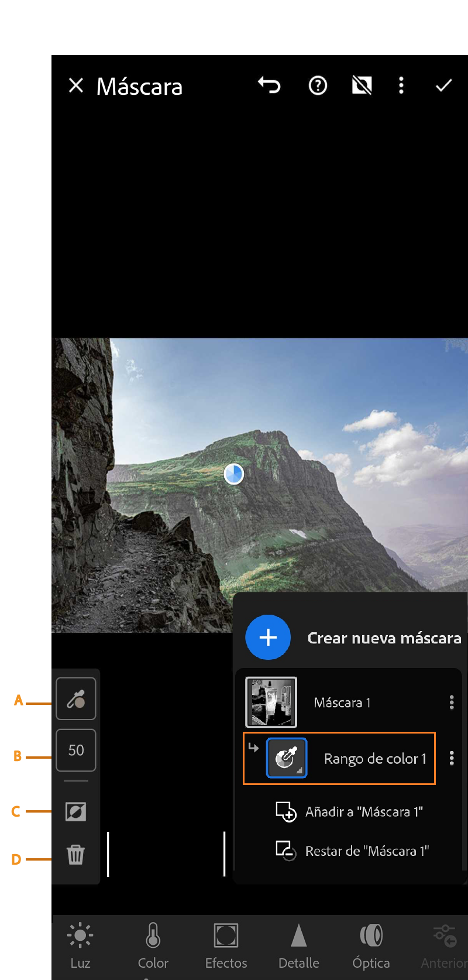Click Añadir a "Máscara 1"

350,812
